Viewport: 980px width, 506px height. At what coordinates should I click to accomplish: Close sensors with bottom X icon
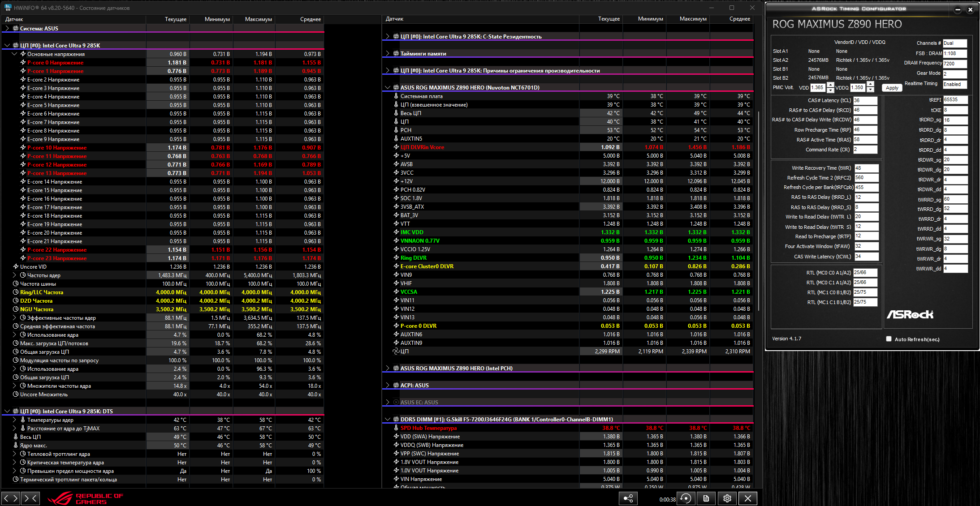point(747,498)
